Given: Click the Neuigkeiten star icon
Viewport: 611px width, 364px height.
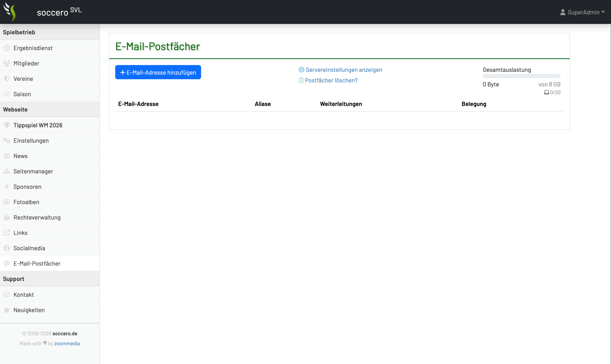Looking at the screenshot, I should pos(7,310).
